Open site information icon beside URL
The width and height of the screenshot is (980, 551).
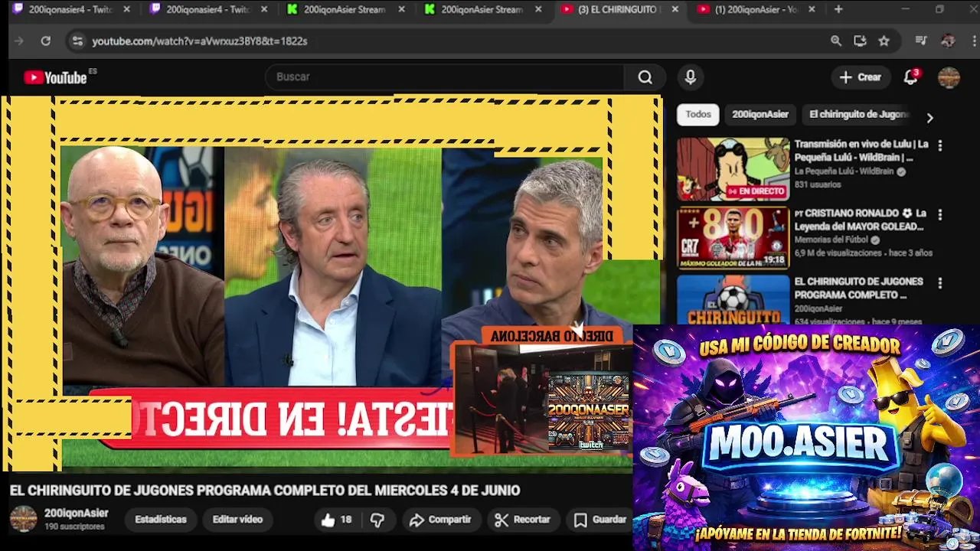[77, 41]
